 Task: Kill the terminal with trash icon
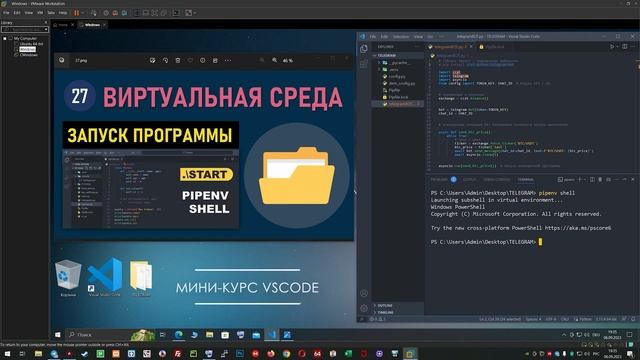click(600, 180)
